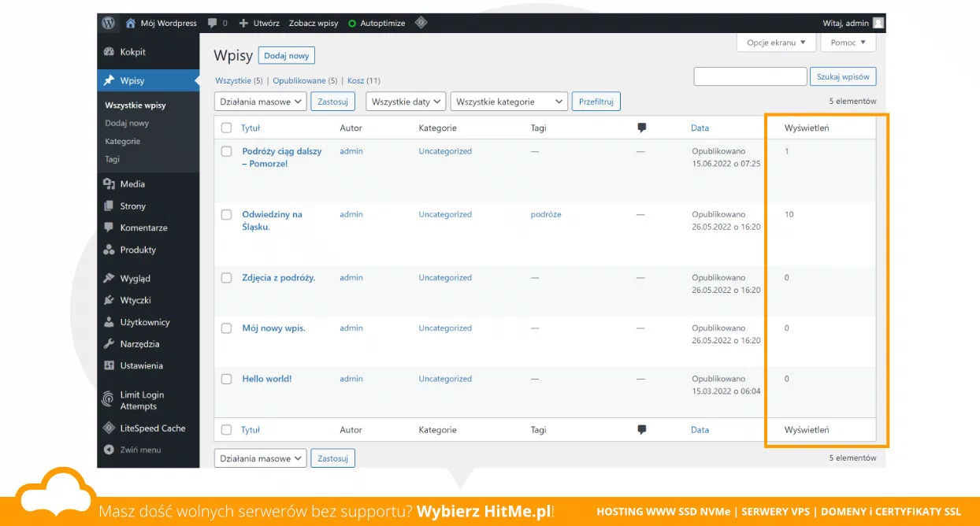Select checkbox for Mój nowy wpis post
Viewport: 980px width, 526px height.
(227, 328)
